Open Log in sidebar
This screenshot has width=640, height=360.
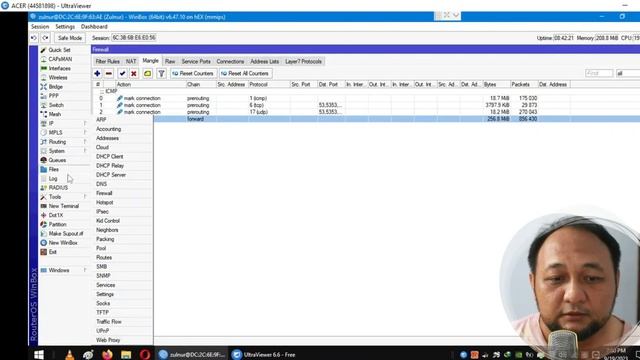click(53, 178)
